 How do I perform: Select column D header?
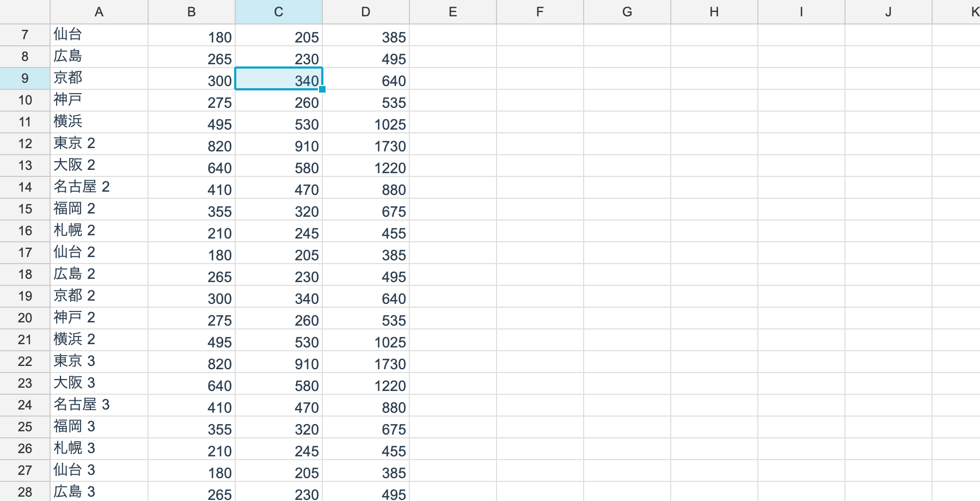pyautogui.click(x=366, y=12)
